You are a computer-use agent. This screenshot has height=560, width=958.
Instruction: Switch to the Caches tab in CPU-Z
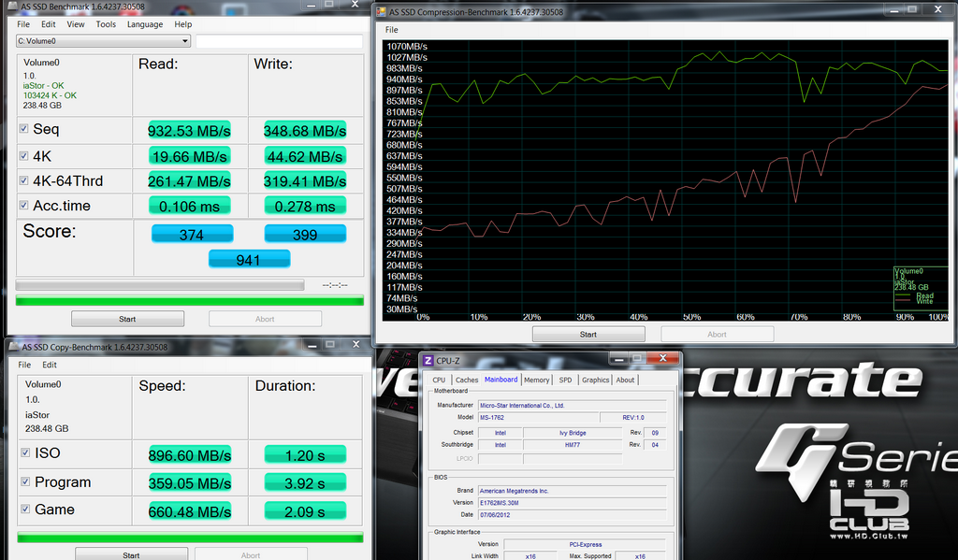pyautogui.click(x=467, y=380)
